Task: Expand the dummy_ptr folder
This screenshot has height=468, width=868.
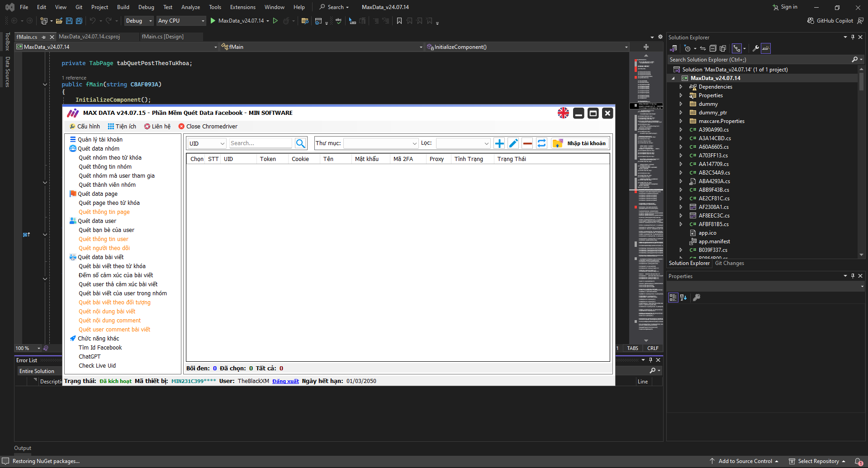Action: click(681, 113)
